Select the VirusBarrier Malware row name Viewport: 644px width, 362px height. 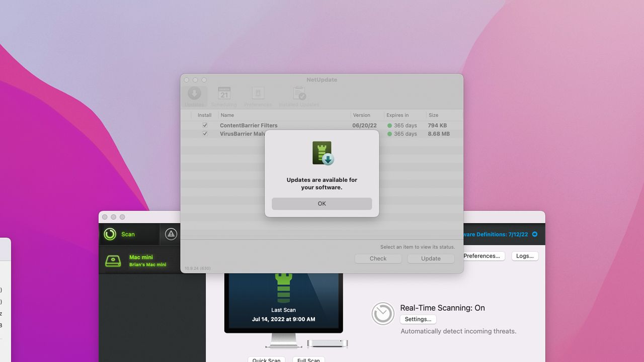pyautogui.click(x=242, y=134)
